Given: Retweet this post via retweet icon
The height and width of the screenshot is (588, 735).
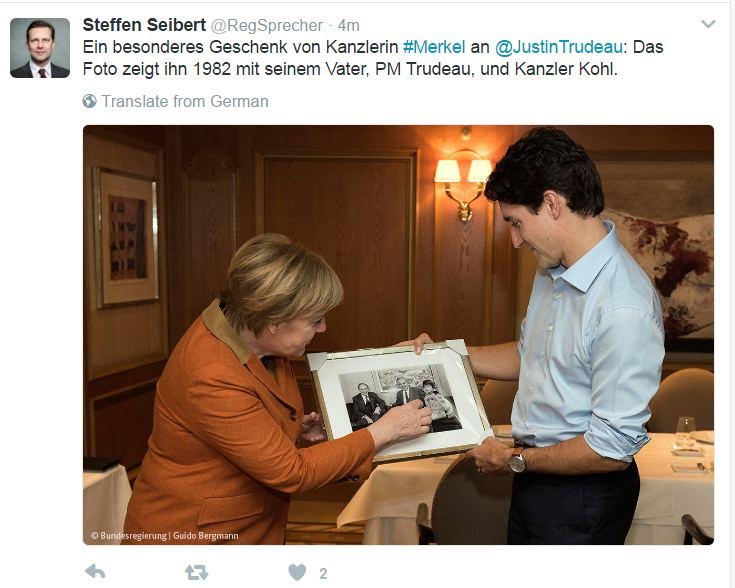Looking at the screenshot, I should pos(196,573).
